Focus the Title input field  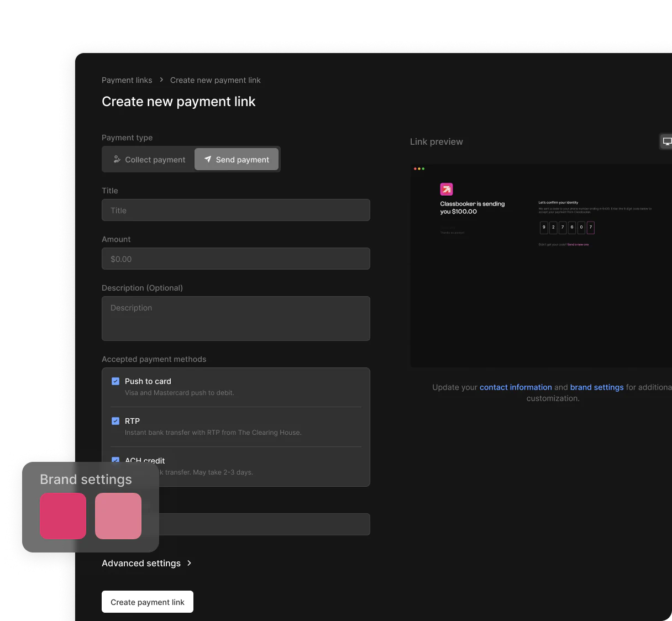[236, 210]
